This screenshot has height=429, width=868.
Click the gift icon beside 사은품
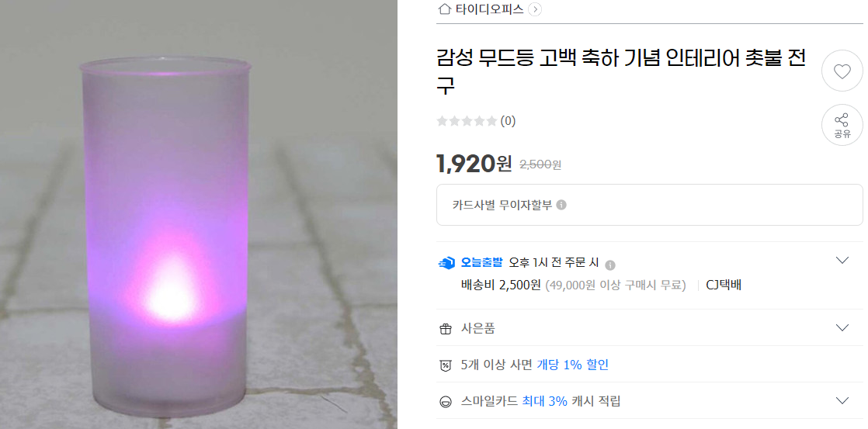pyautogui.click(x=446, y=329)
